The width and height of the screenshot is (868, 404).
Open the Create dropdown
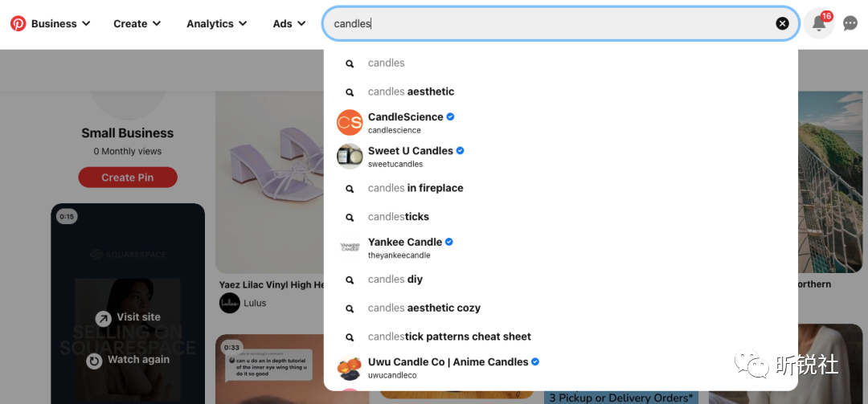(x=137, y=23)
